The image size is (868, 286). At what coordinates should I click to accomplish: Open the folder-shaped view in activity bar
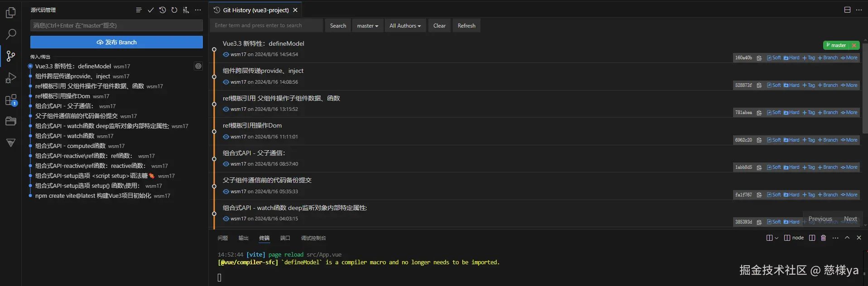(x=11, y=121)
